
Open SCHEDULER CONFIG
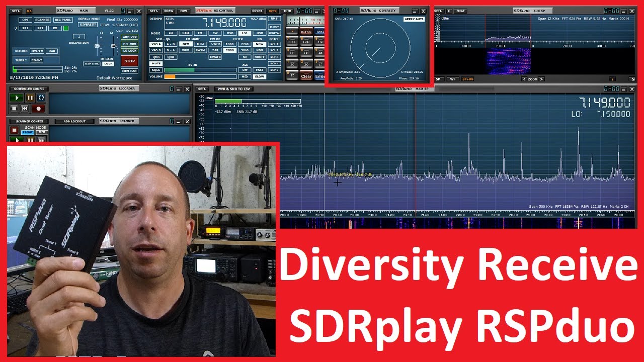(29, 89)
